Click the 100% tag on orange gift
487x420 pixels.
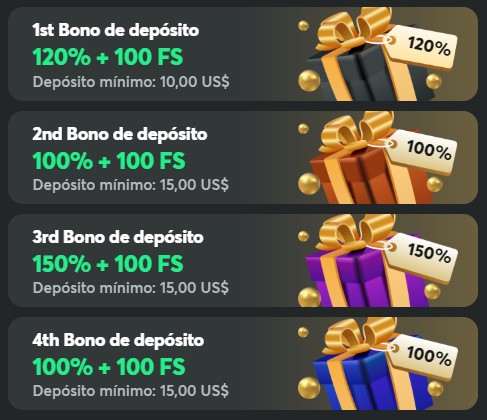pyautogui.click(x=424, y=151)
